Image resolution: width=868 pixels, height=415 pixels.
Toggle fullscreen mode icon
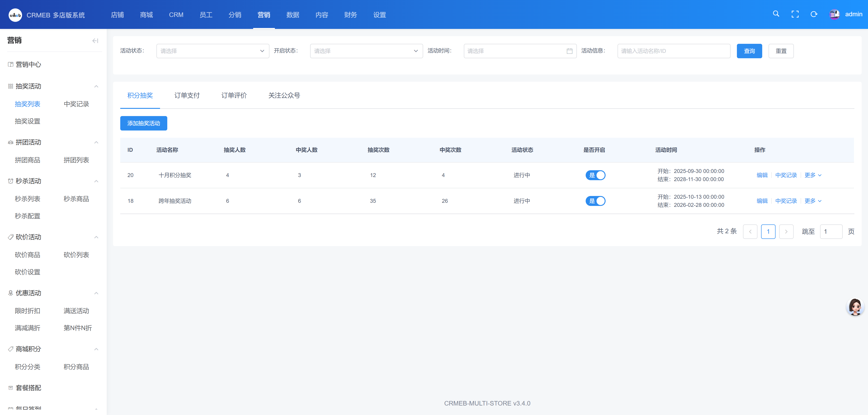(x=795, y=14)
